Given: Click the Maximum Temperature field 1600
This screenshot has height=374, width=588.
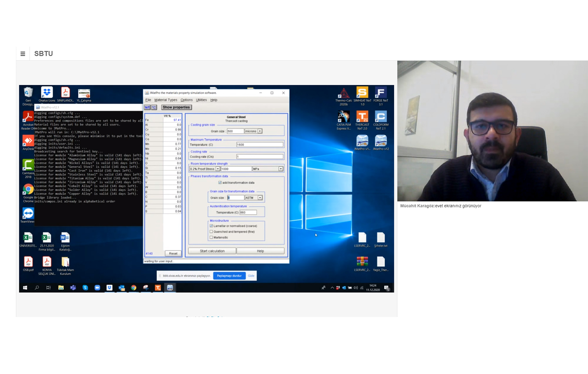Looking at the screenshot, I should tap(260, 145).
